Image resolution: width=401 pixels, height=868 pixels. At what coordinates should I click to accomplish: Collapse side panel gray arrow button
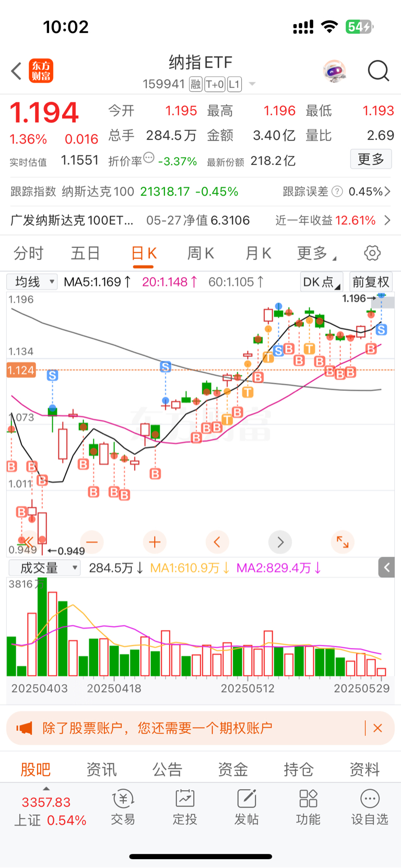tap(386, 567)
